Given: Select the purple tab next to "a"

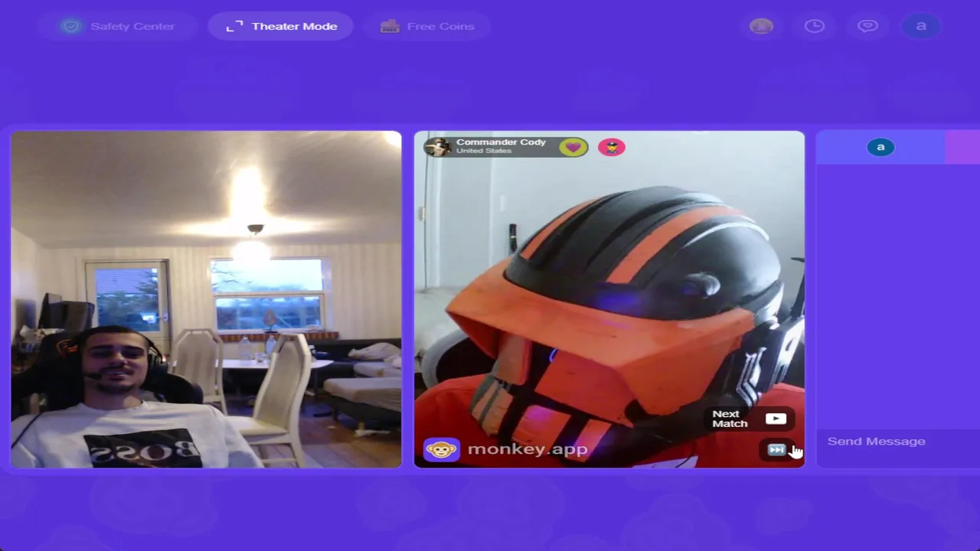Looking at the screenshot, I should [962, 147].
